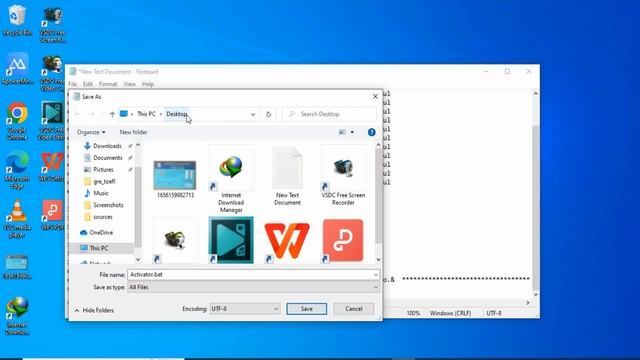Open Downloads in navigation pane

click(107, 146)
